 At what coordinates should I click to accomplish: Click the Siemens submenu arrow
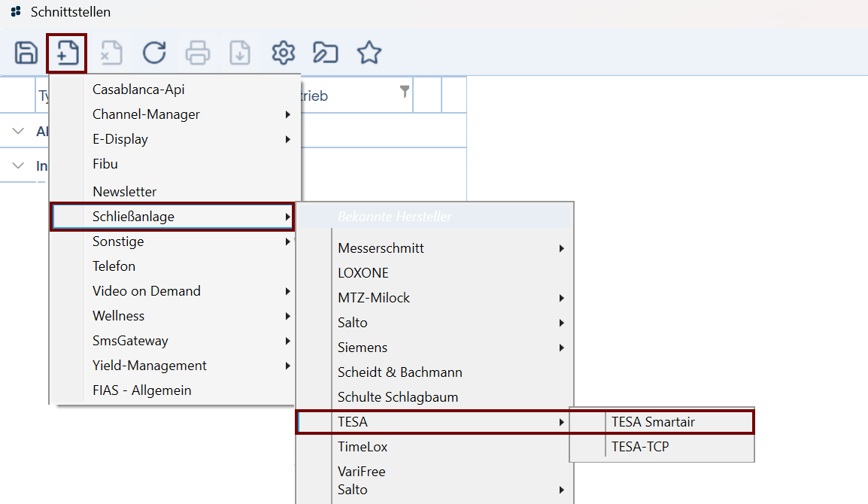(561, 348)
